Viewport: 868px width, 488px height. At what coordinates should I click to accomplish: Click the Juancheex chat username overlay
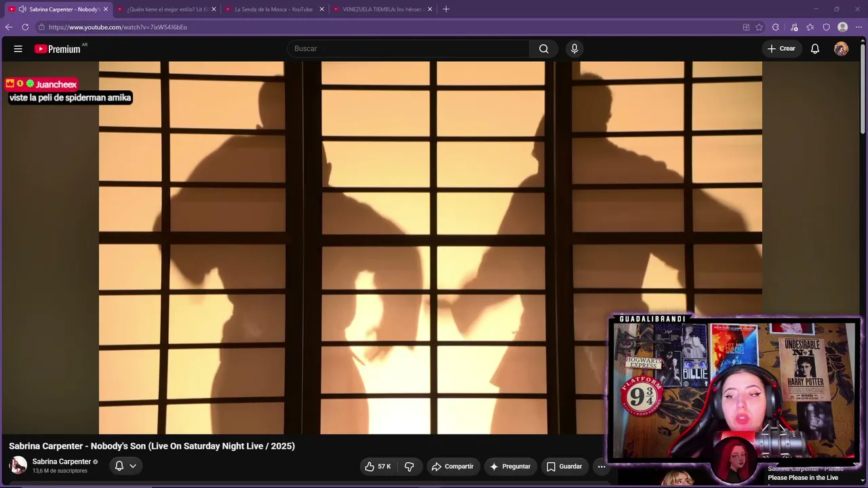(56, 85)
